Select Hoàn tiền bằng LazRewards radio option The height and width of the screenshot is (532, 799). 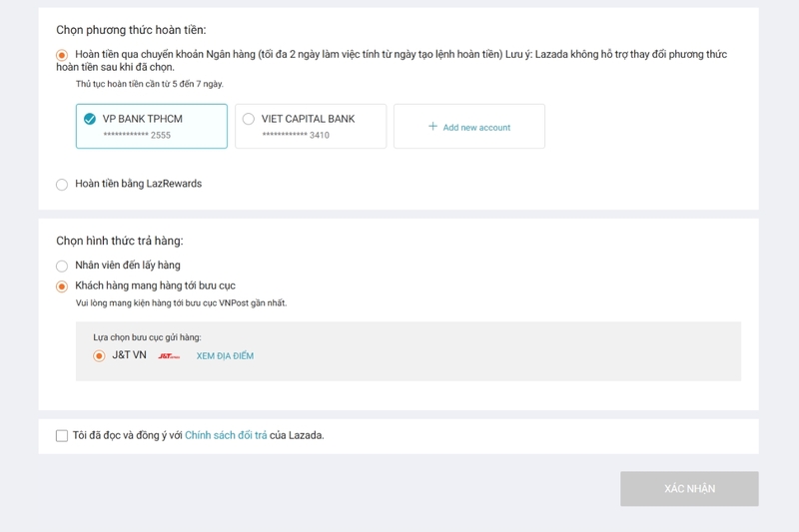(x=62, y=185)
